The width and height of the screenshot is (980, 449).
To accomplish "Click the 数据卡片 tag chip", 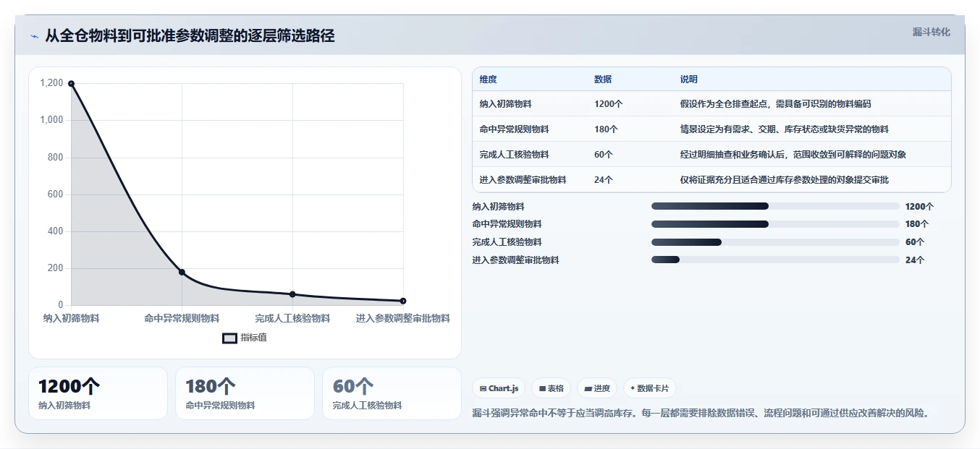I will [649, 388].
